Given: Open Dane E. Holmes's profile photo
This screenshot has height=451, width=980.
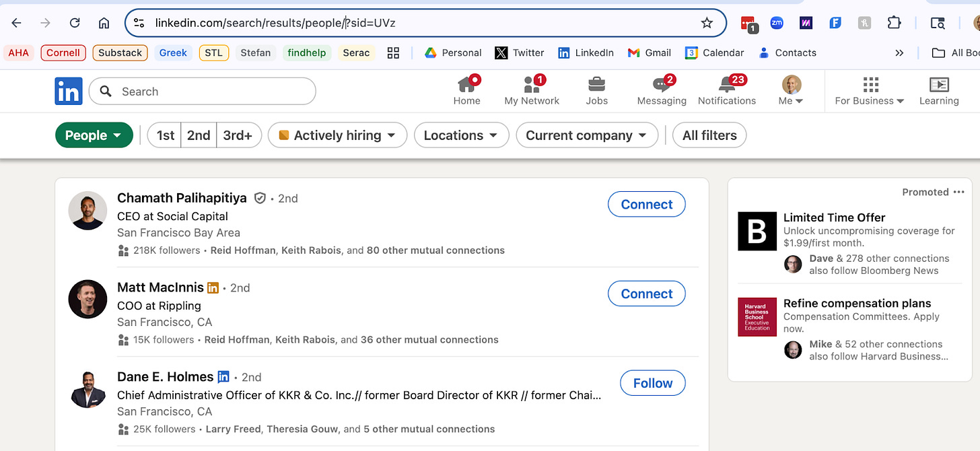Looking at the screenshot, I should coord(87,389).
